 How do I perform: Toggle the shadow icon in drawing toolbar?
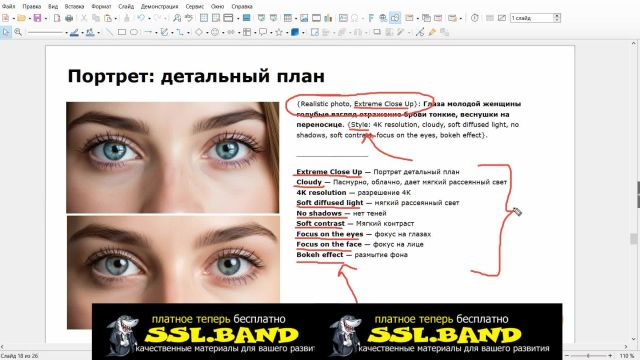click(x=377, y=32)
